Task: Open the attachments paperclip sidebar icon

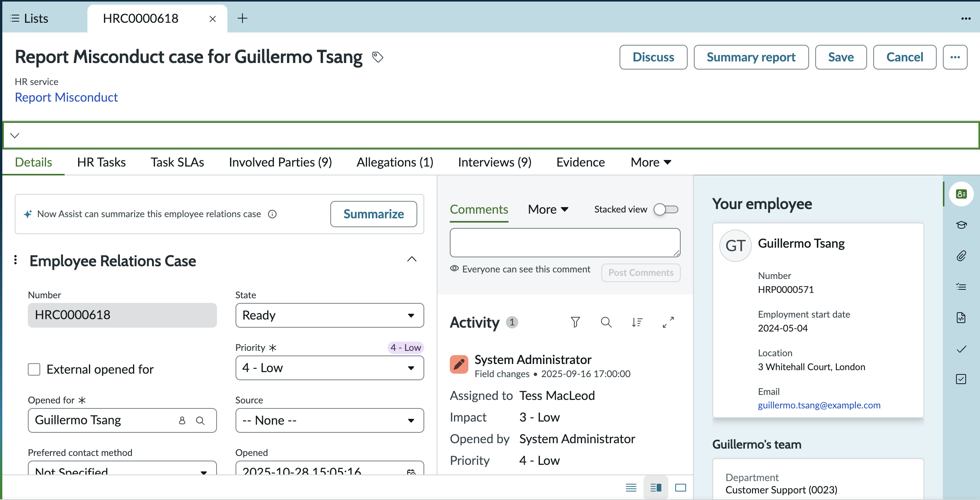Action: [x=961, y=256]
